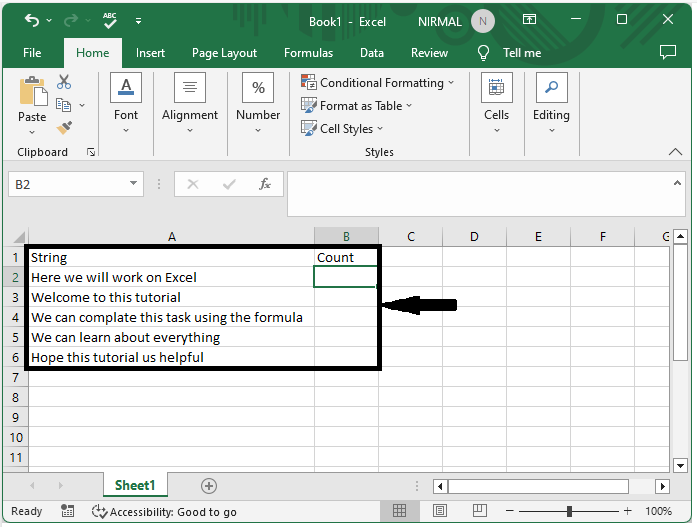Image resolution: width=697 pixels, height=527 pixels.
Task: Click Accessibility: Good to go status
Action: (x=164, y=512)
